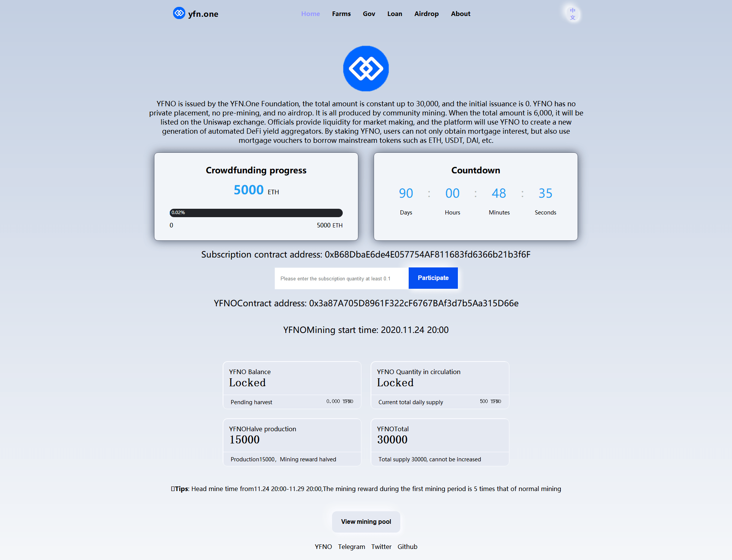Click the About navigation icon
This screenshot has height=560, width=732.
461,14
